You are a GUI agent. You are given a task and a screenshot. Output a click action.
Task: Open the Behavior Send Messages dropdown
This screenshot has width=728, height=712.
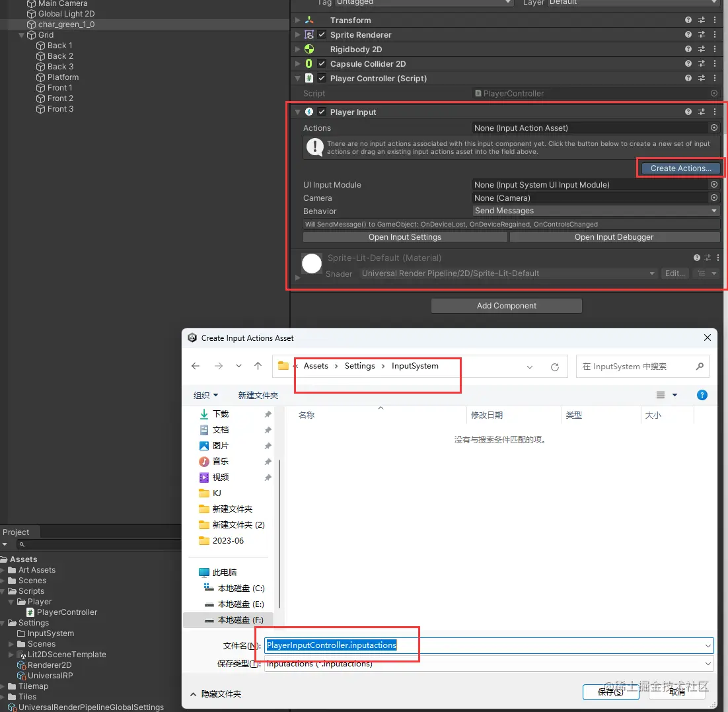point(596,211)
